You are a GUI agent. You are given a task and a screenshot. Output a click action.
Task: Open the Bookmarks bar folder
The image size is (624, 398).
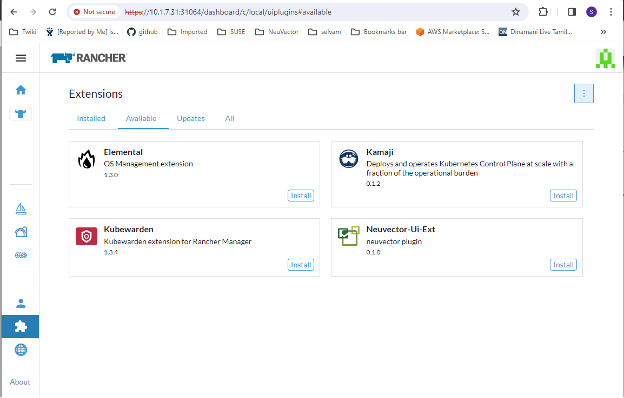pos(379,32)
